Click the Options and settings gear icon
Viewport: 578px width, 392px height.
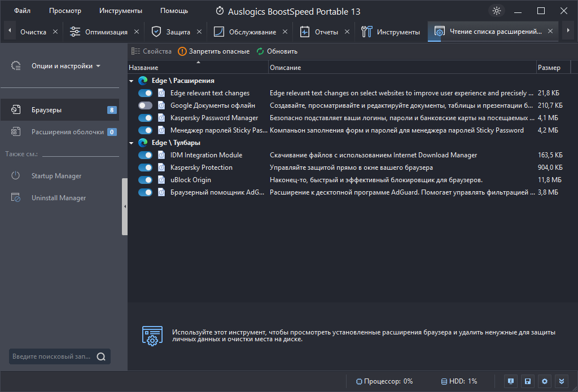(x=16, y=66)
